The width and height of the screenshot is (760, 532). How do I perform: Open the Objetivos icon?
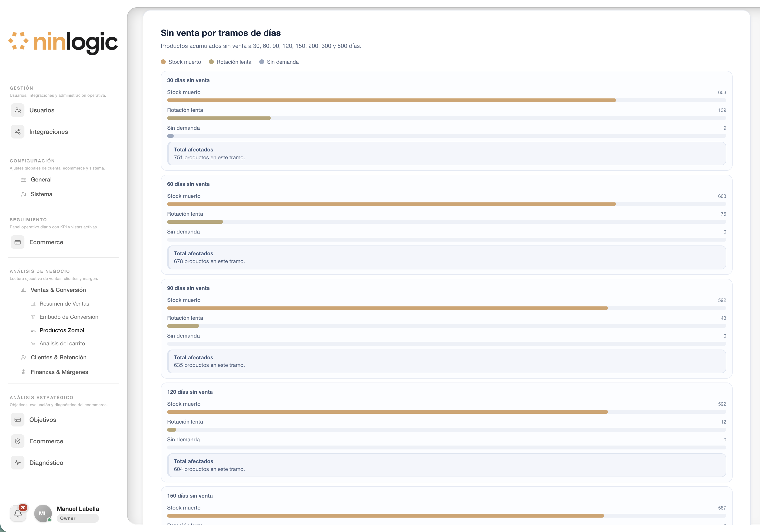point(18,420)
